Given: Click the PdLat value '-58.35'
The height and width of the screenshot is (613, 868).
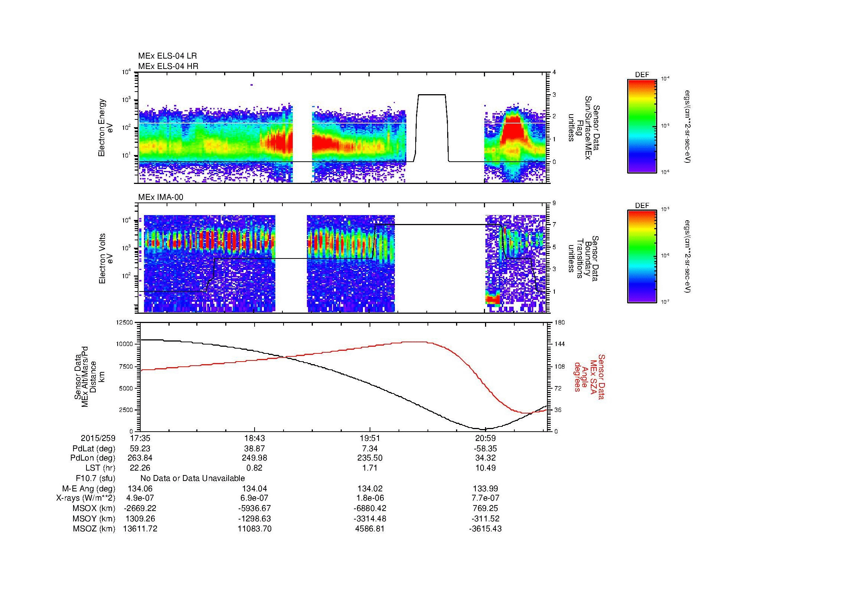Looking at the screenshot, I should [485, 449].
